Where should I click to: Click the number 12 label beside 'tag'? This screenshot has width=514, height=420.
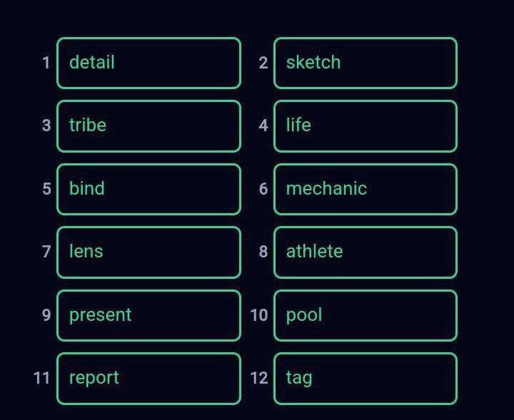[259, 378]
